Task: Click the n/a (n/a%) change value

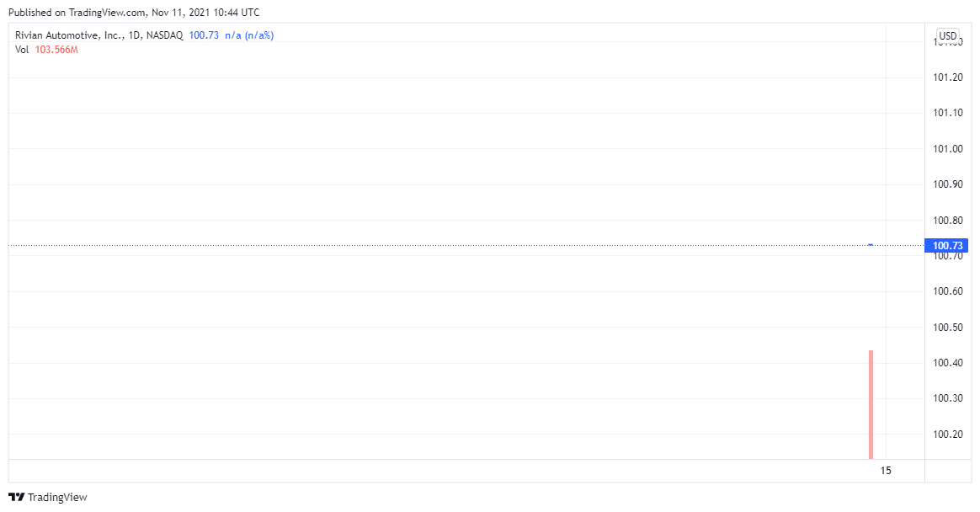Action: pos(249,35)
